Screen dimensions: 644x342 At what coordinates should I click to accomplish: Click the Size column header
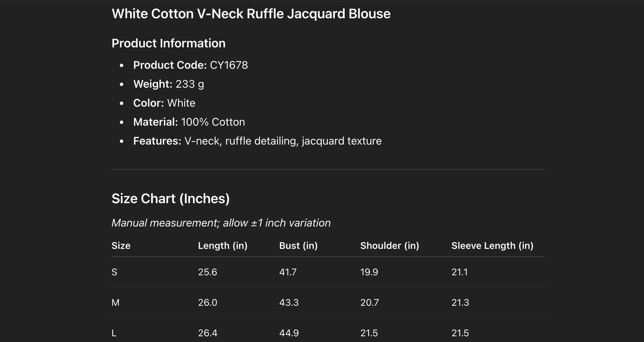tap(121, 245)
